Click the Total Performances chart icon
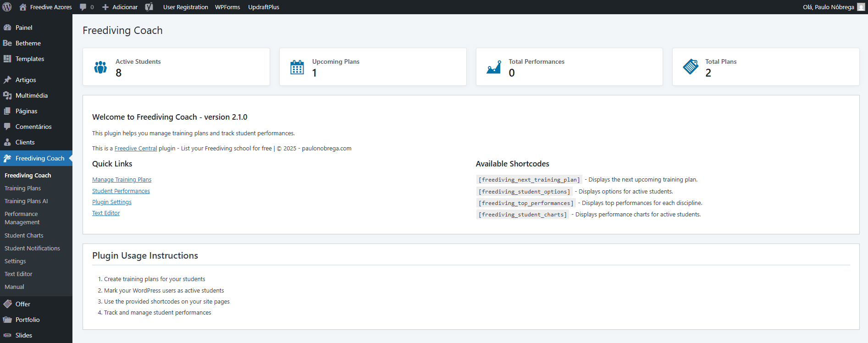 (493, 67)
